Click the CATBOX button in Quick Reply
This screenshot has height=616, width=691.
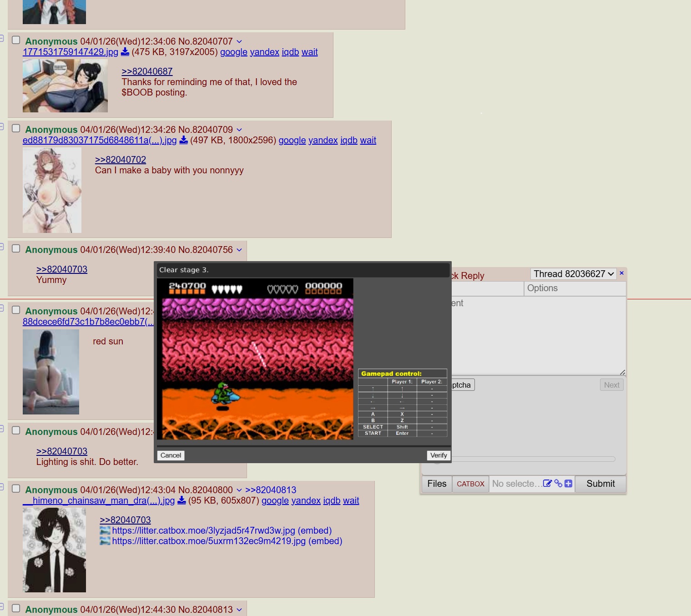(x=470, y=484)
